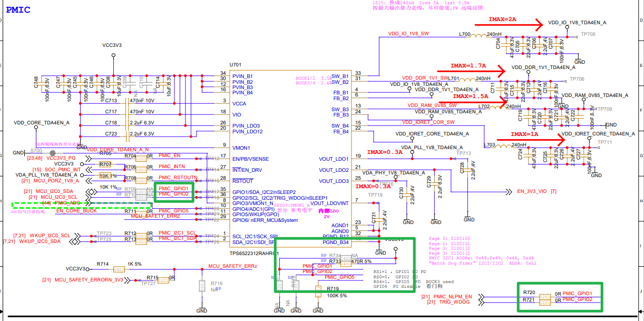This screenshot has height=321, width=644.
Task: Select the VCC3V3_PG net label
Action: pos(61,158)
